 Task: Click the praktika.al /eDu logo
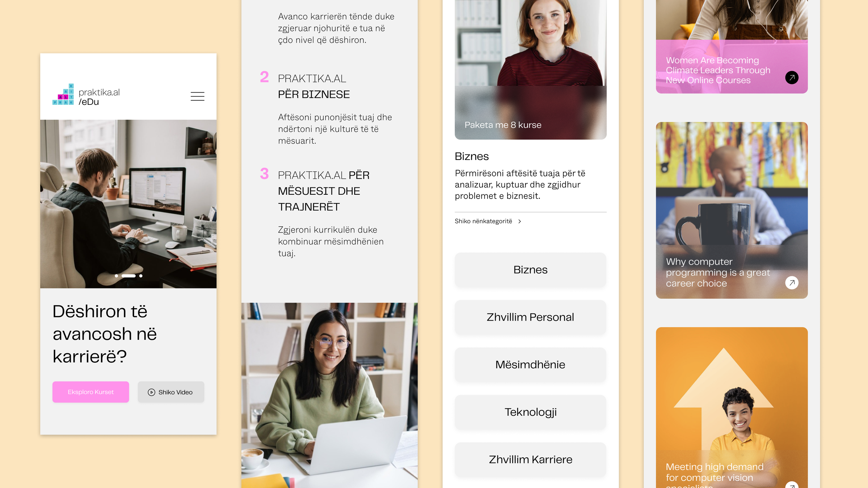click(x=86, y=94)
